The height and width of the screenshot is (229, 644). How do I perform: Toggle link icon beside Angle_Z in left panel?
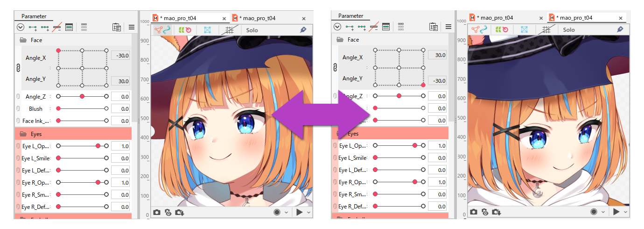click(18, 96)
